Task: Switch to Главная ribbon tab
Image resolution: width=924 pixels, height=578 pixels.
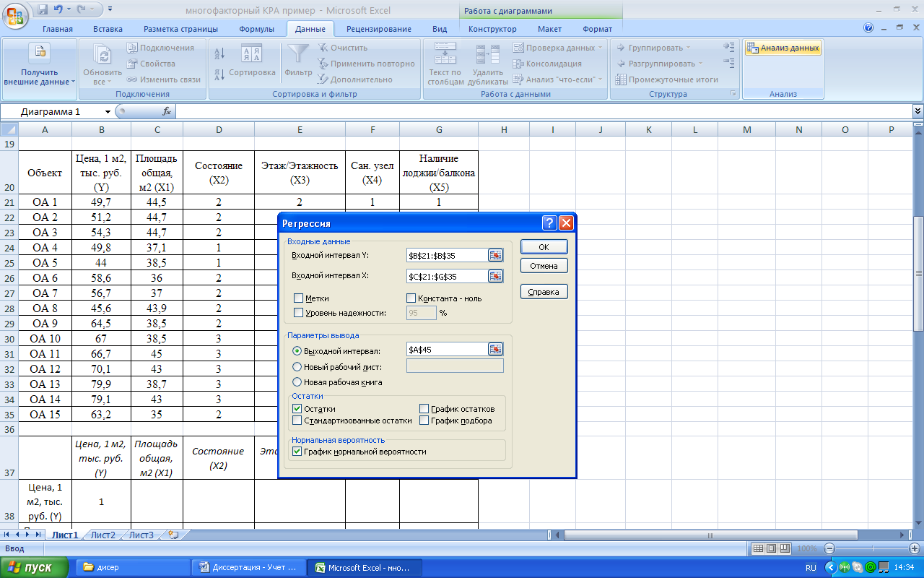Action: click(58, 29)
